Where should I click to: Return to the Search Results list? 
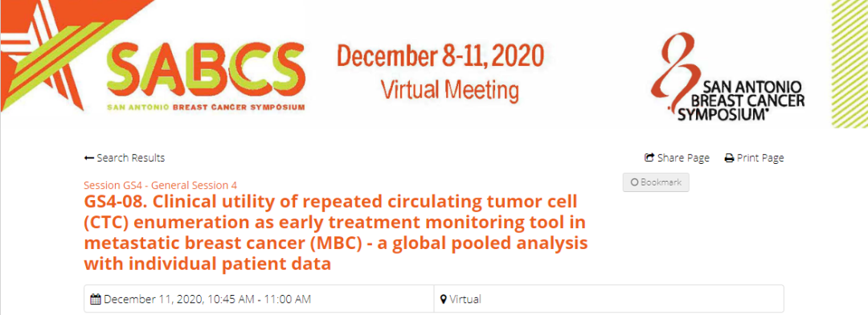coord(125,158)
